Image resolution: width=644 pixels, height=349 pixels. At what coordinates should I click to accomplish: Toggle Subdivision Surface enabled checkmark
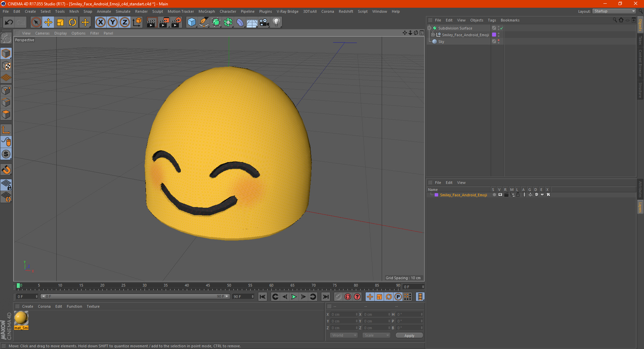pos(501,28)
